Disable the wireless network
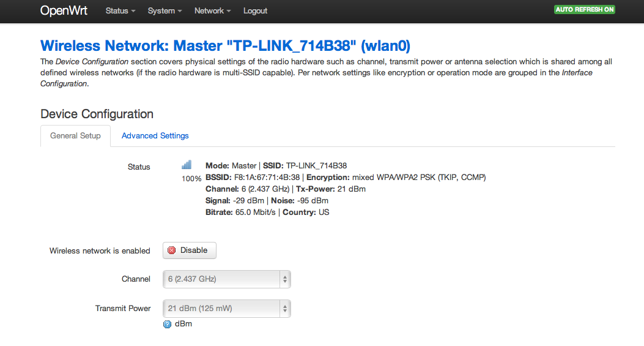This screenshot has width=644, height=346. pyautogui.click(x=190, y=250)
